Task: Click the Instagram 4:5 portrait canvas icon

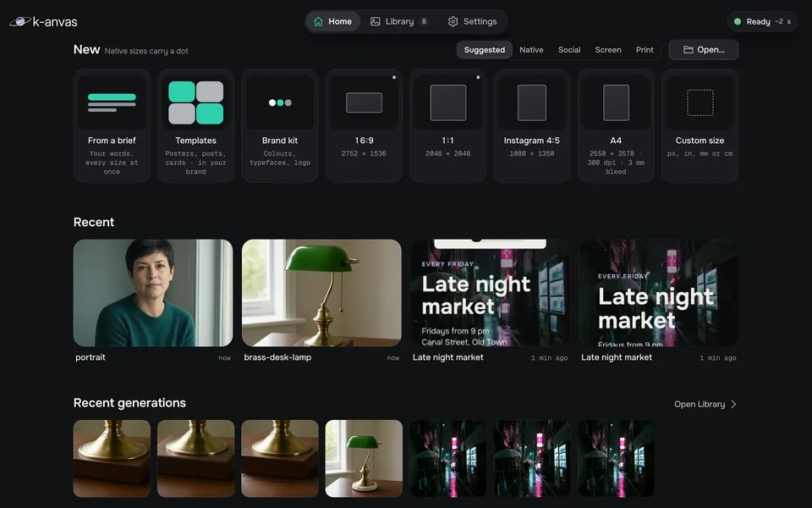Action: tap(532, 102)
